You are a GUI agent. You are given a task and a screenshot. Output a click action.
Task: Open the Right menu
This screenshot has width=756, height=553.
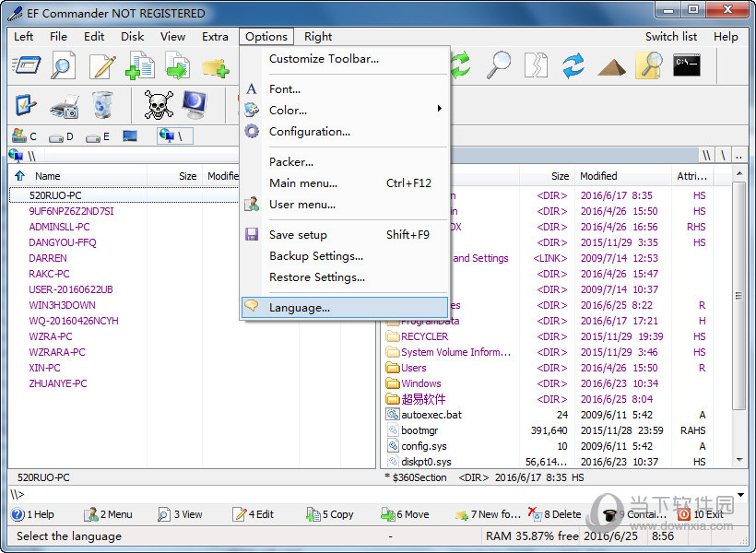(318, 37)
